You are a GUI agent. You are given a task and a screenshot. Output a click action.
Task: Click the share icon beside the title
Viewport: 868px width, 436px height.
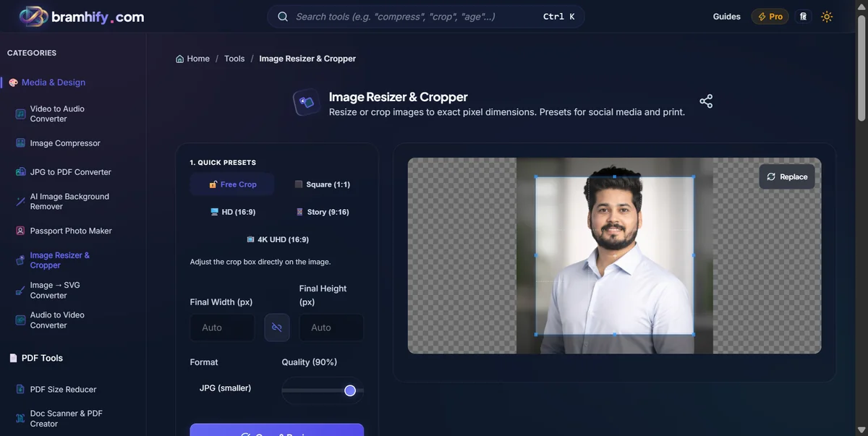(x=706, y=101)
